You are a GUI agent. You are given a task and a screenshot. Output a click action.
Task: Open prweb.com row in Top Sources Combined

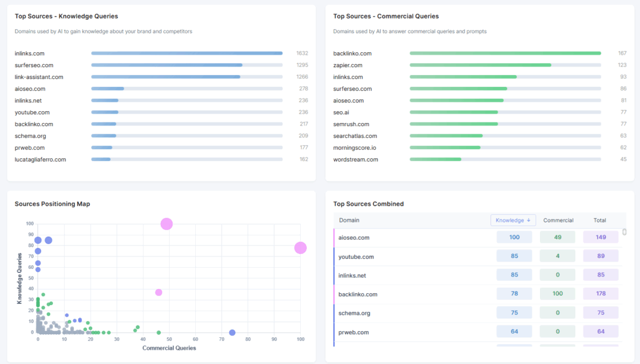pyautogui.click(x=478, y=332)
